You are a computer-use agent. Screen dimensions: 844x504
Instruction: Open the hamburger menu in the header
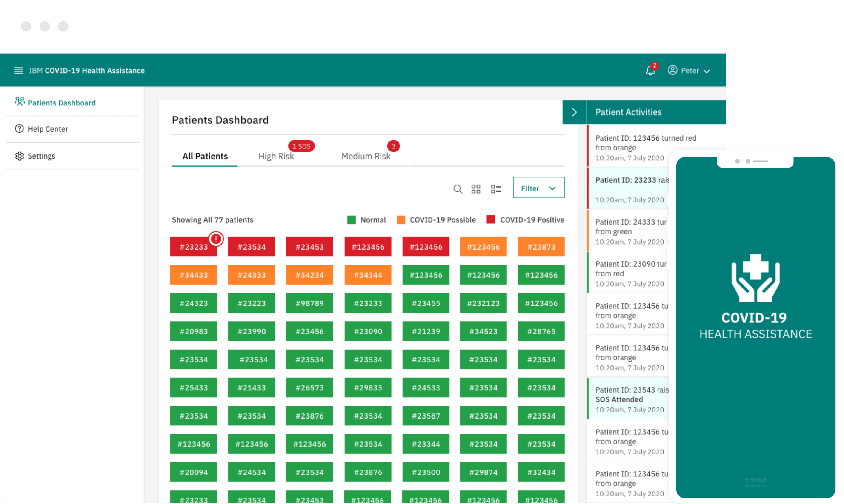(19, 70)
